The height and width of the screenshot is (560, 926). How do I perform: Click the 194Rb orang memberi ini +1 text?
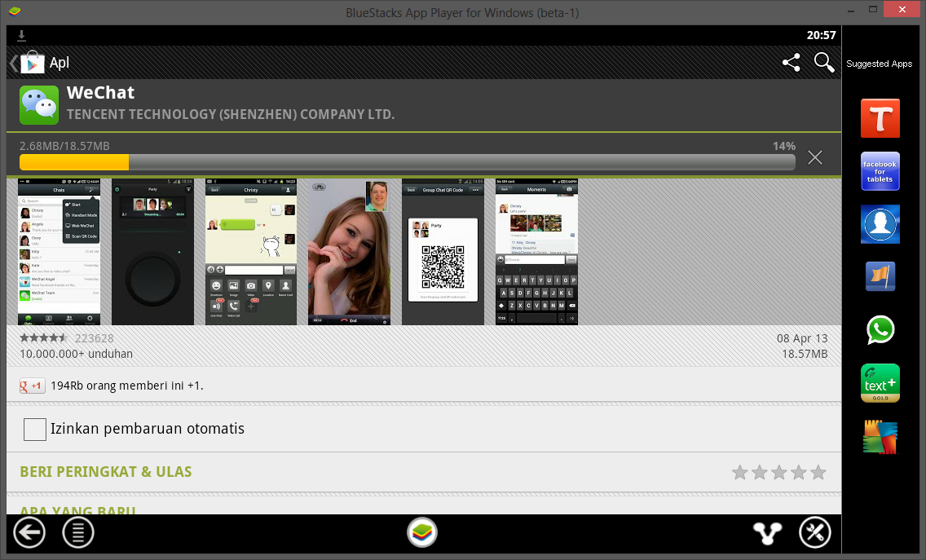coord(127,386)
